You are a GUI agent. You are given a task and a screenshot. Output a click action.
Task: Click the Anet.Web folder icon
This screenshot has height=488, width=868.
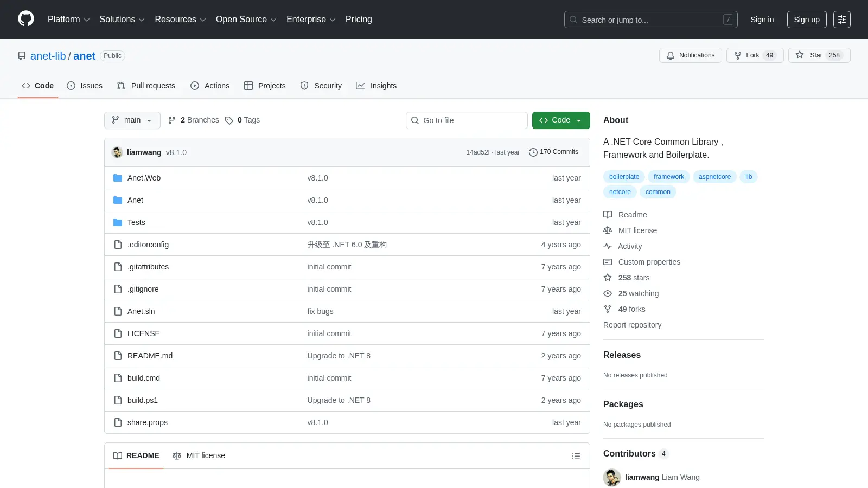pyautogui.click(x=118, y=178)
